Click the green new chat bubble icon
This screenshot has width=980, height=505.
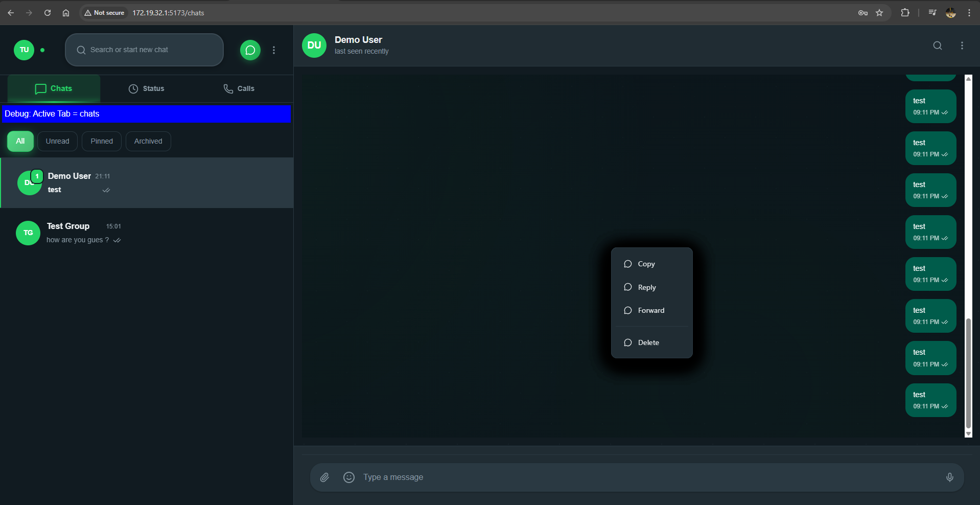250,50
